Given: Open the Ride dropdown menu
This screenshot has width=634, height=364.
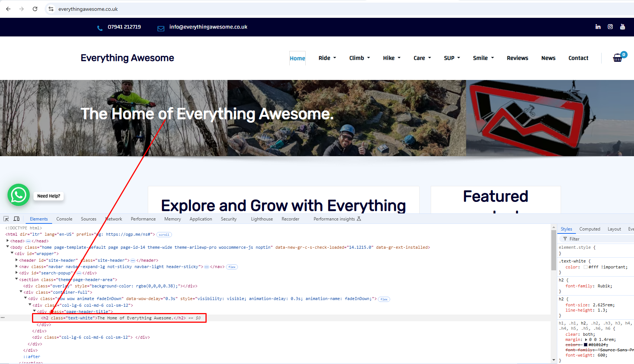Looking at the screenshot, I should click(327, 58).
